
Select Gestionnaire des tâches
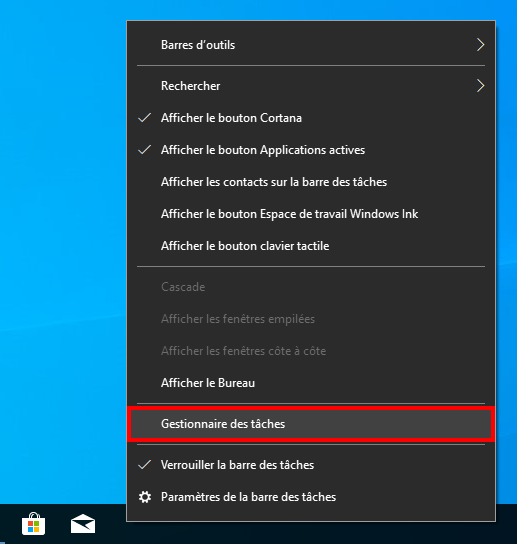(311, 424)
